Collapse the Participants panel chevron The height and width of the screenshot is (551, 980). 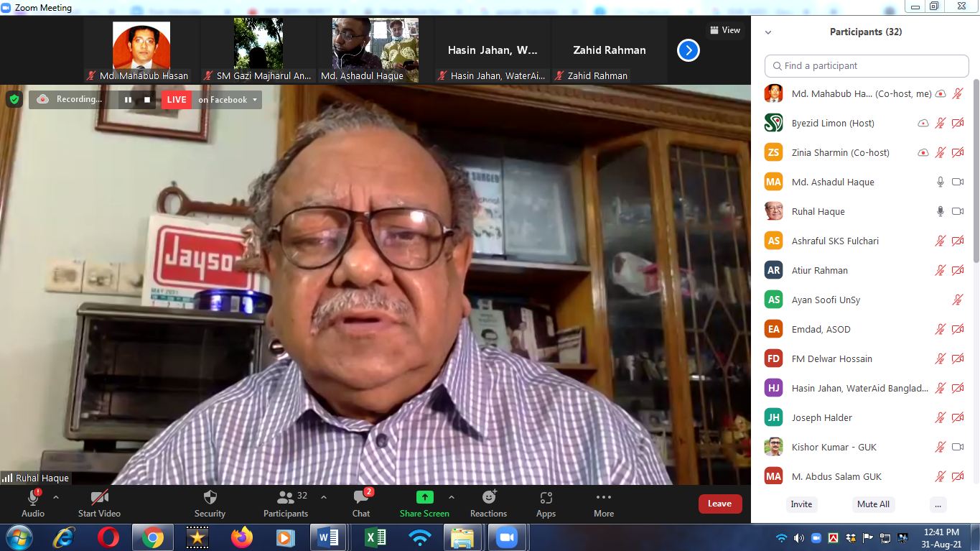point(768,32)
